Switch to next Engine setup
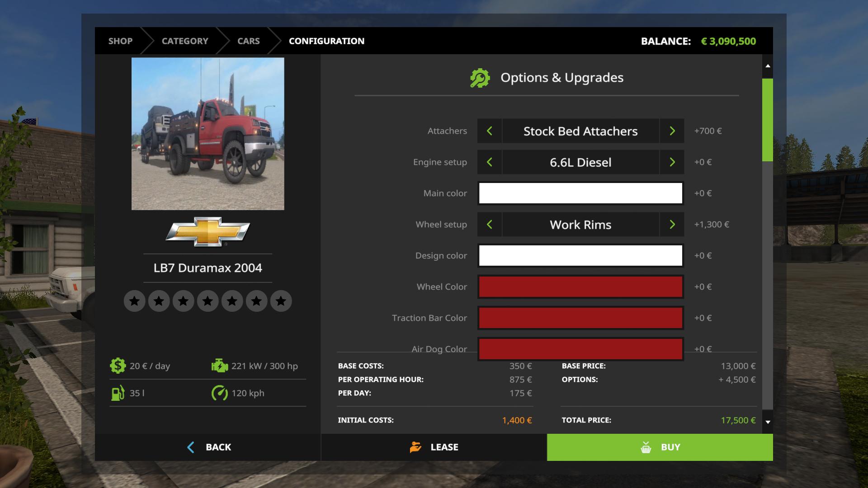Screen dimensions: 868x488 tap(672, 162)
